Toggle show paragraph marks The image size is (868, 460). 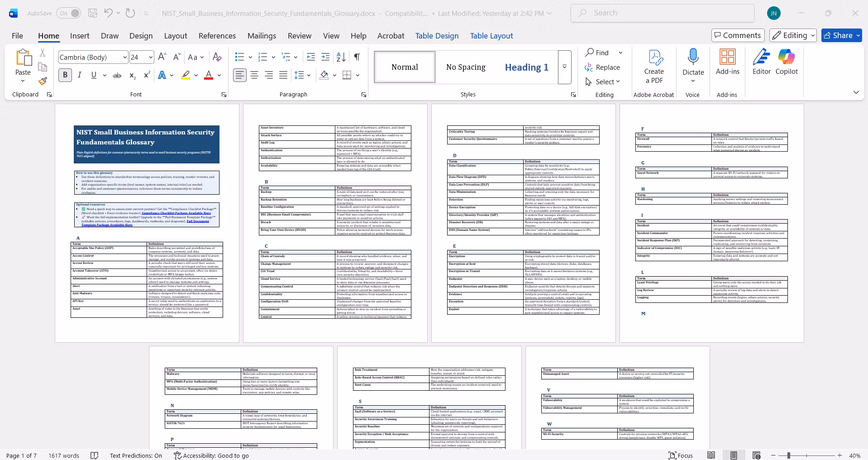point(357,57)
